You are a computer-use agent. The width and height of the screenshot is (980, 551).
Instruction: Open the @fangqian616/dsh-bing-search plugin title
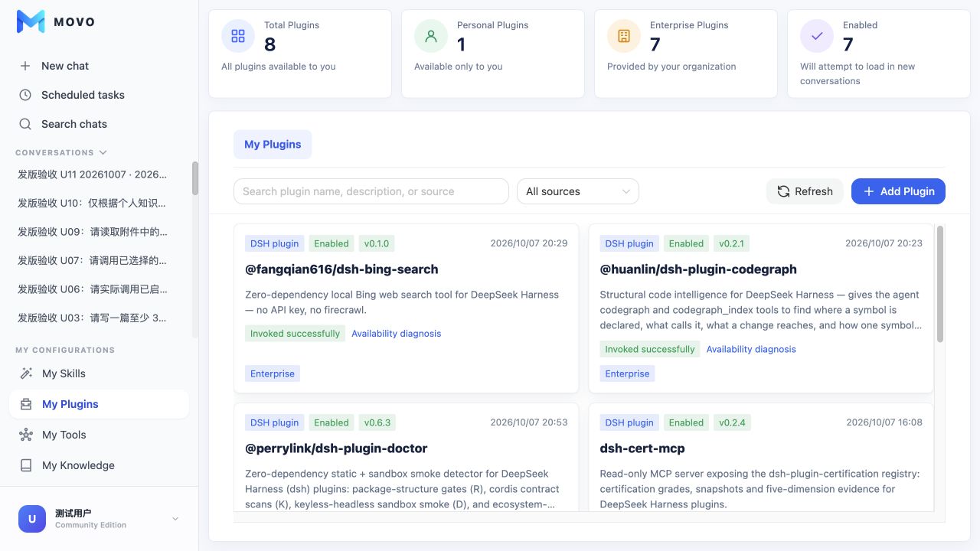(x=341, y=269)
